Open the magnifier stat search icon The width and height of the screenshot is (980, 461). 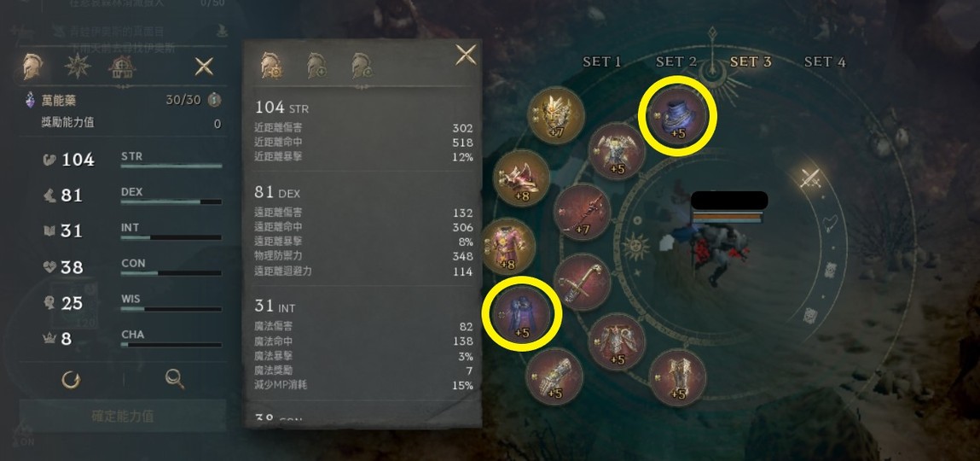(x=174, y=378)
